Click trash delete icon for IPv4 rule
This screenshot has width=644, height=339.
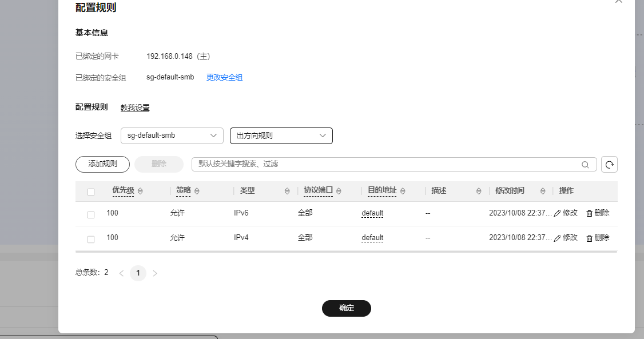coord(590,238)
